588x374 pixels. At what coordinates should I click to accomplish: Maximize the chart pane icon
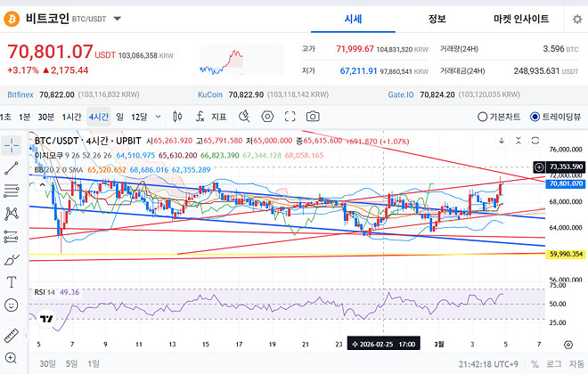[535, 141]
